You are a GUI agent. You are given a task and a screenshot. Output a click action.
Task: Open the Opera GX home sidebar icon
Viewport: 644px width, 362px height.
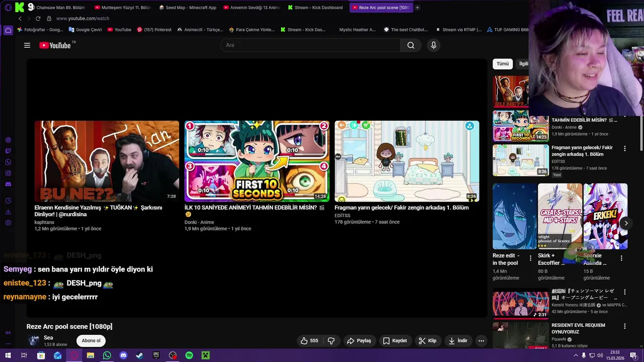click(x=8, y=30)
